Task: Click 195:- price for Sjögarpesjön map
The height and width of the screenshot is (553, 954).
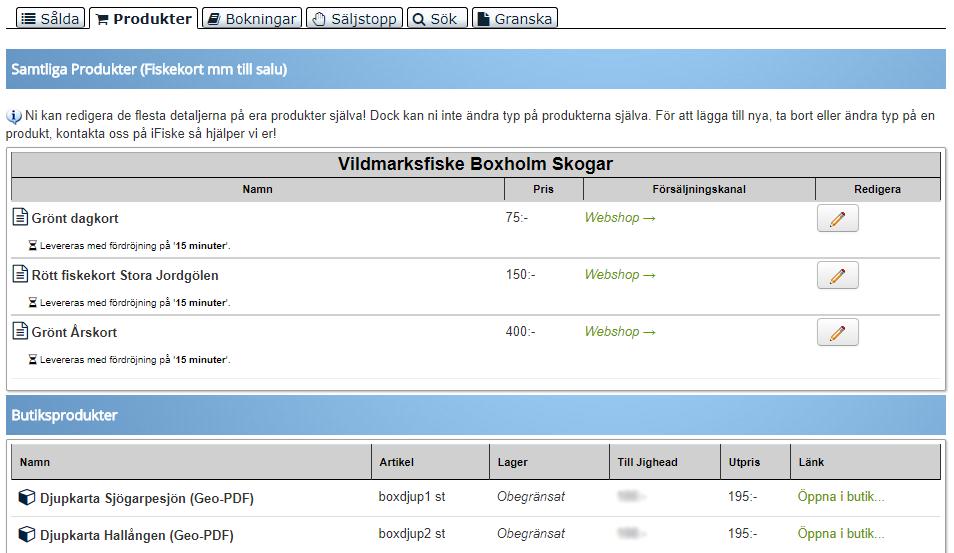Action: [742, 497]
